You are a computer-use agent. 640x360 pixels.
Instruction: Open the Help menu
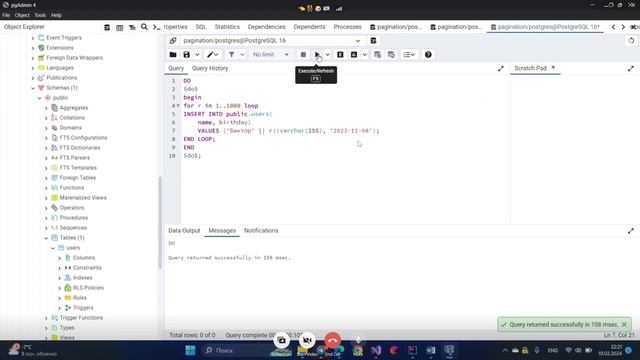56,15
